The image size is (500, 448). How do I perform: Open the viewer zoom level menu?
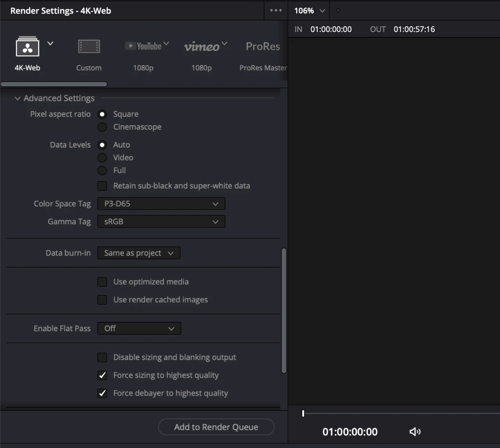click(308, 11)
